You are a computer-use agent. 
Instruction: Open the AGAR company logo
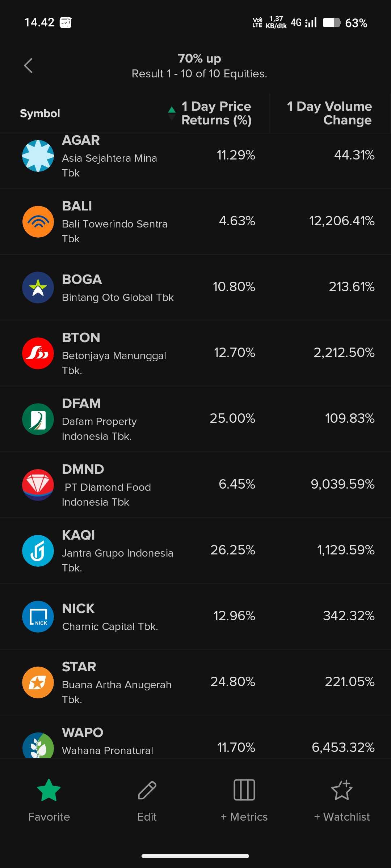click(x=38, y=156)
